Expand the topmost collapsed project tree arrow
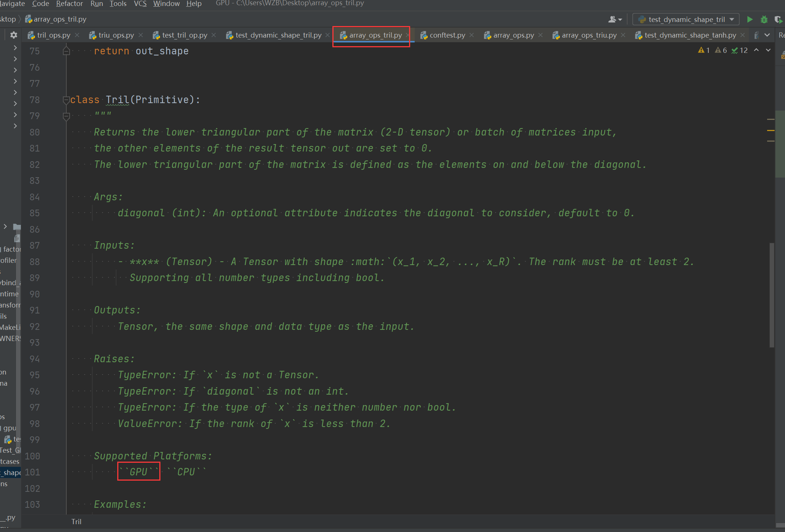 [x=15, y=48]
